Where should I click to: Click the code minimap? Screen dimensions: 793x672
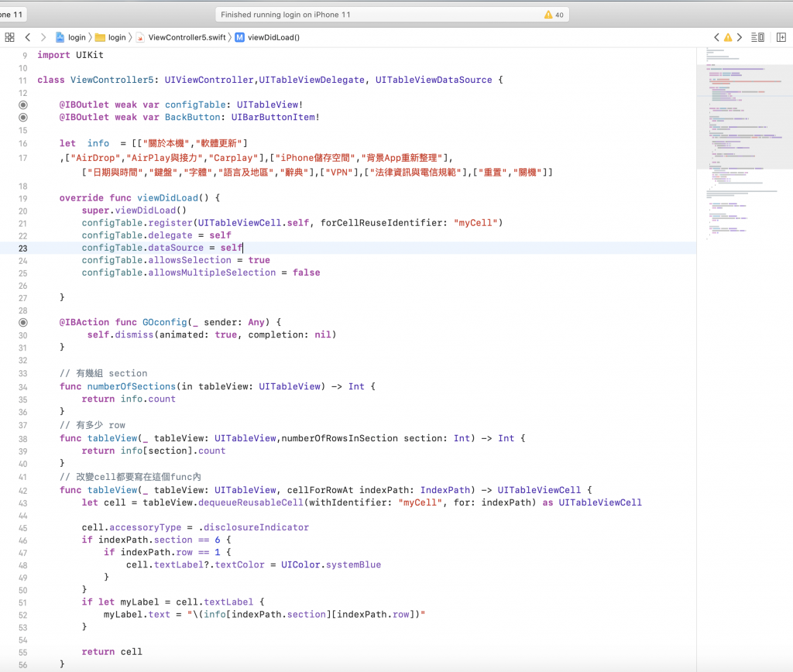744,144
